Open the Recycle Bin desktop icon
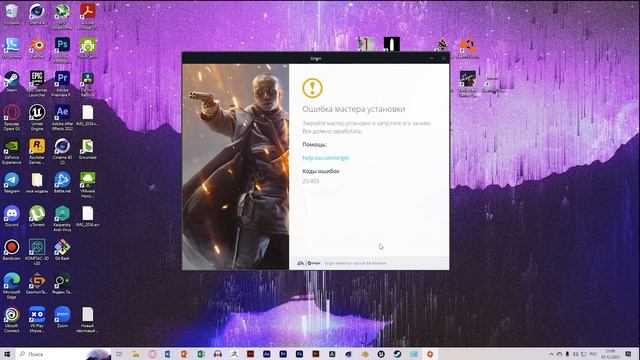Screen dimensions: 640x360 click(x=11, y=13)
